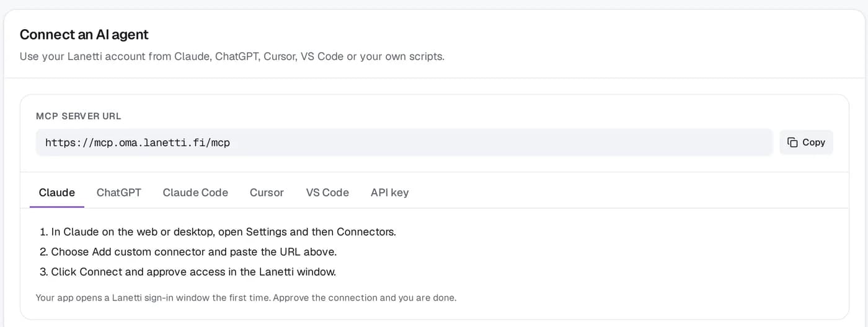Click the word Connectors in step one

pyautogui.click(x=365, y=232)
